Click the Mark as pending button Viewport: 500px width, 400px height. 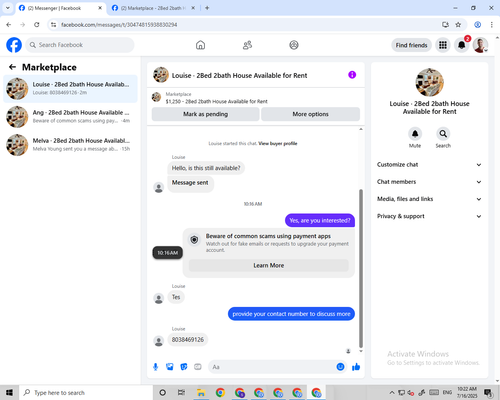pyautogui.click(x=205, y=114)
